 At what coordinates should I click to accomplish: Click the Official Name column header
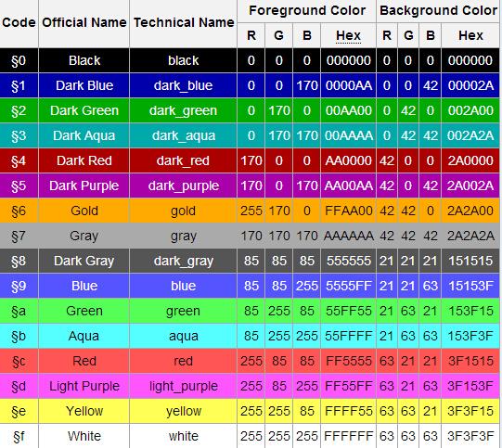click(x=84, y=23)
